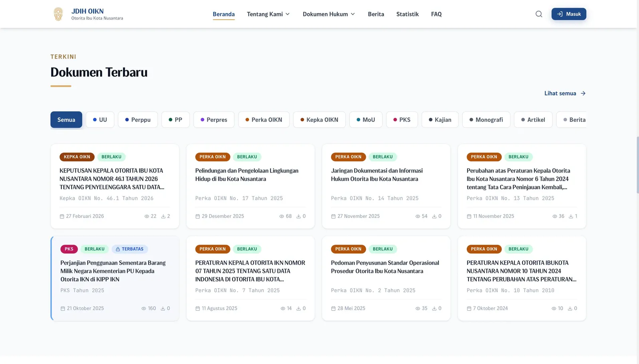Expand the Tentang Kami dropdown menu

point(268,14)
